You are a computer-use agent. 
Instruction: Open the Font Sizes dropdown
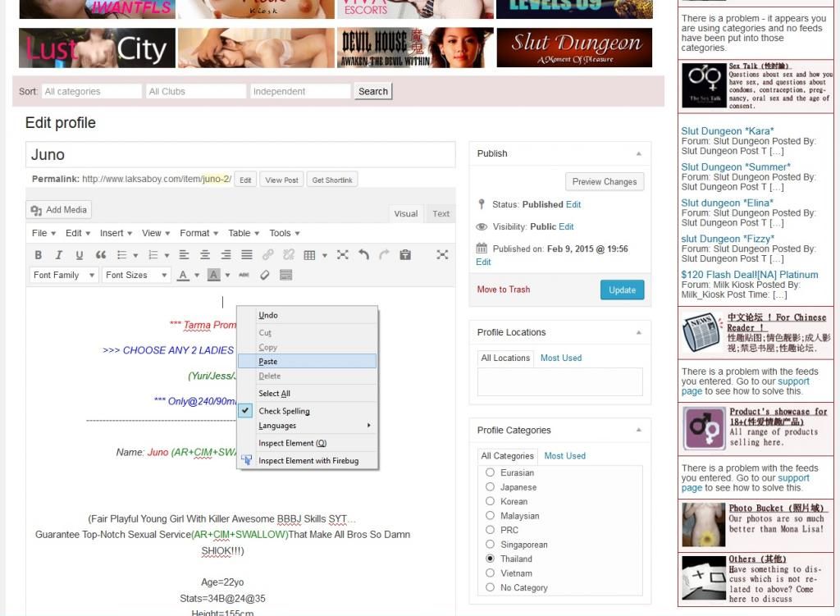coord(137,276)
